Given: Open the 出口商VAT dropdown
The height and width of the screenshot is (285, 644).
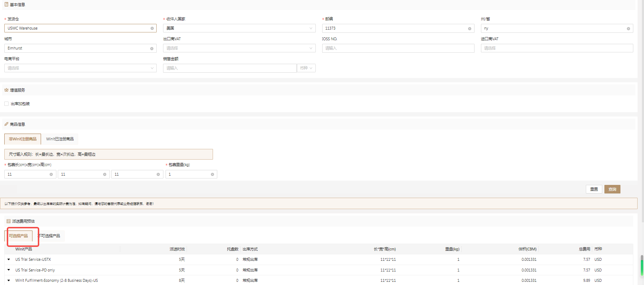Looking at the screenshot, I should (x=239, y=48).
